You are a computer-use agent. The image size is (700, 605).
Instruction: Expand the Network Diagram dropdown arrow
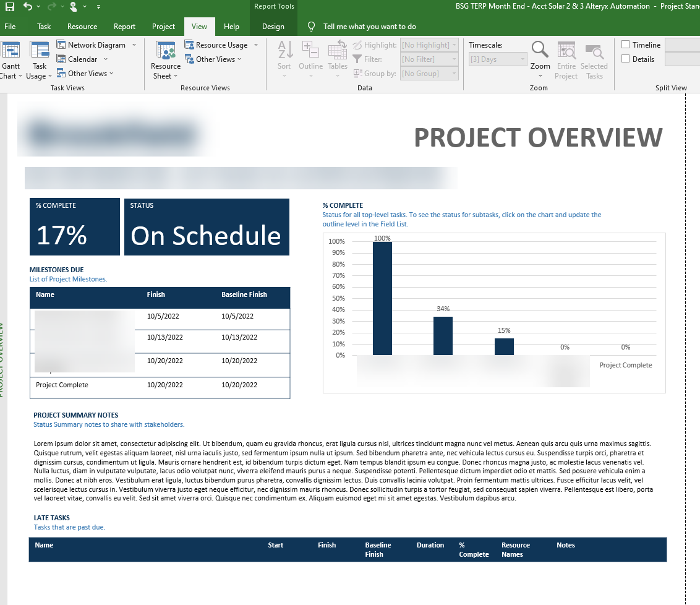(134, 45)
